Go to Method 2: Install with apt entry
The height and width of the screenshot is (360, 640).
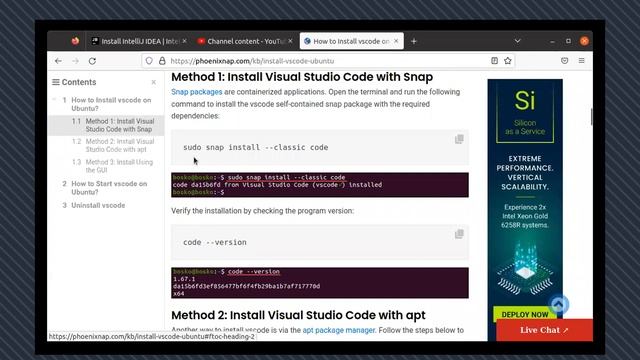pos(120,145)
